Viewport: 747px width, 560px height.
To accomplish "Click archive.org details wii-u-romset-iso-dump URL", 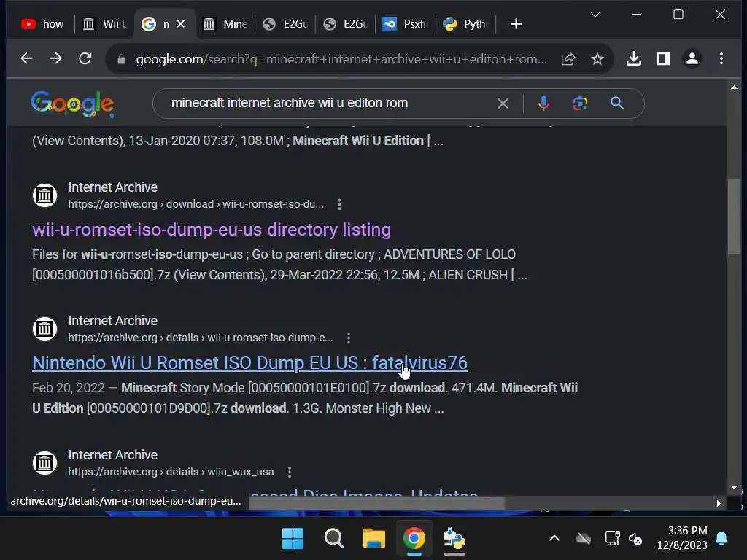I will pos(201,338).
